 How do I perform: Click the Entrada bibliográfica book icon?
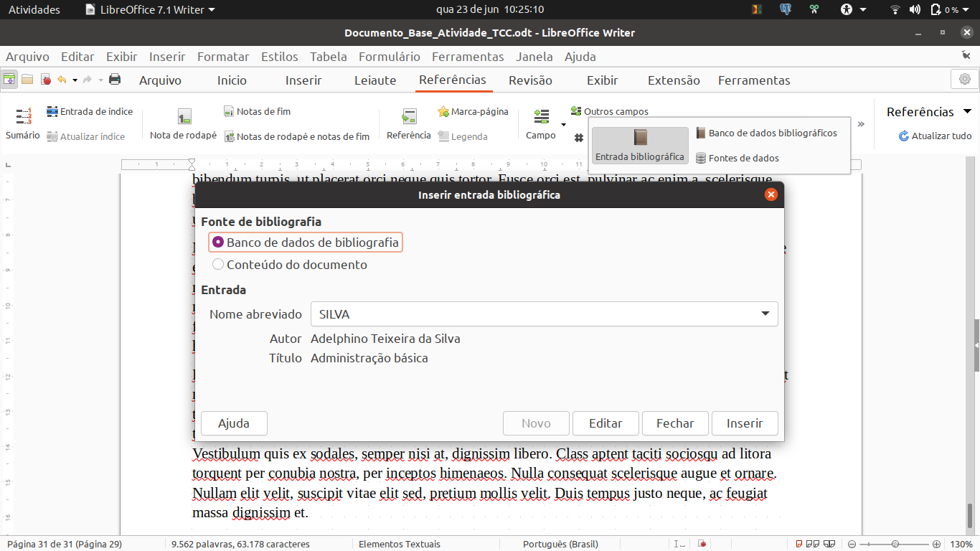point(640,137)
